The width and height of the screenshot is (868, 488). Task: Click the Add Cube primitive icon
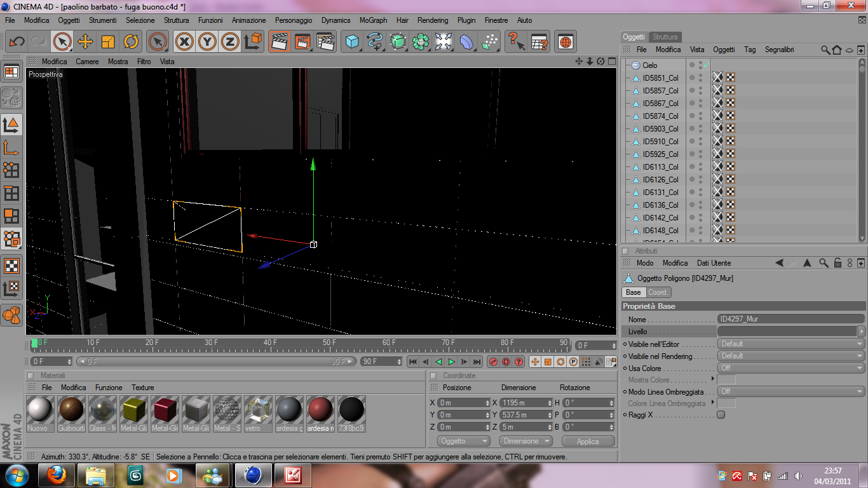(x=352, y=42)
